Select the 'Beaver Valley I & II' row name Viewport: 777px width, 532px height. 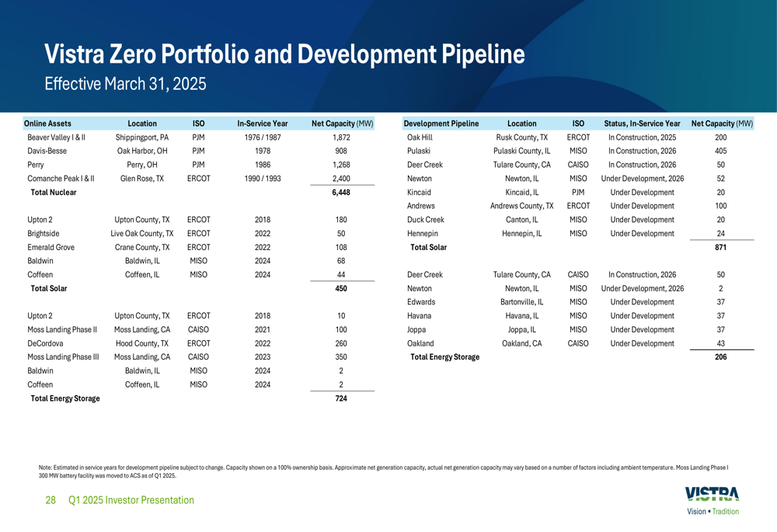(x=57, y=137)
